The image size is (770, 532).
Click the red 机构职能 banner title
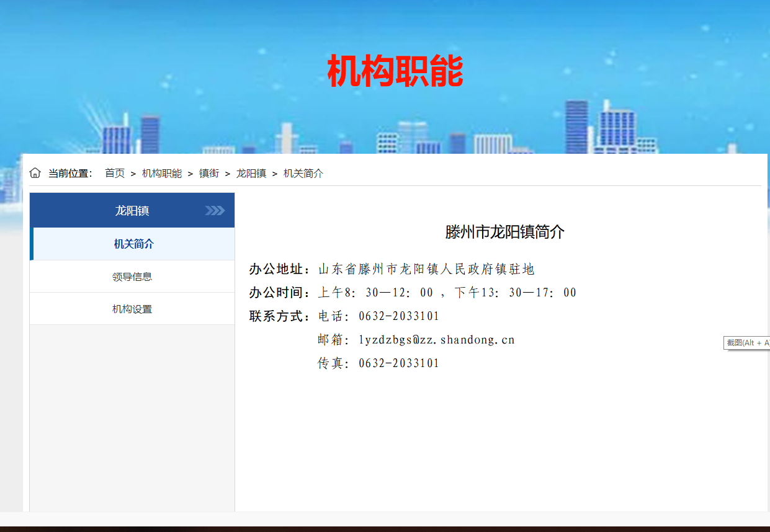[x=395, y=71]
